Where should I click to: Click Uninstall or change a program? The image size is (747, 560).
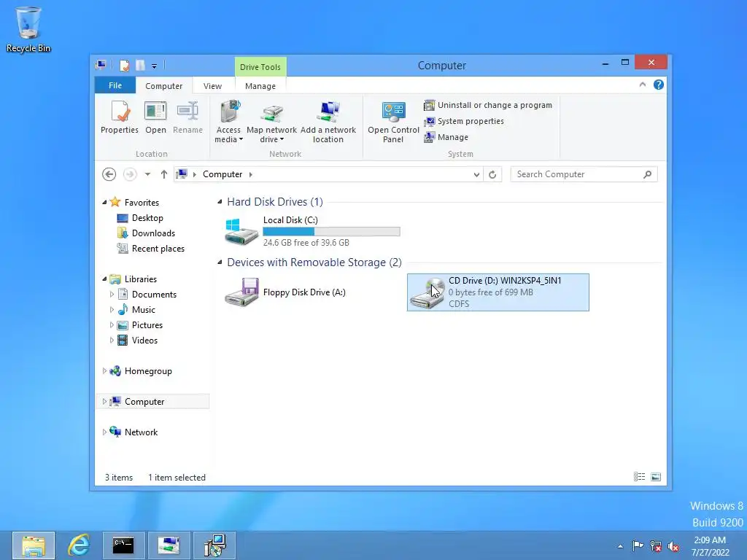coord(488,105)
